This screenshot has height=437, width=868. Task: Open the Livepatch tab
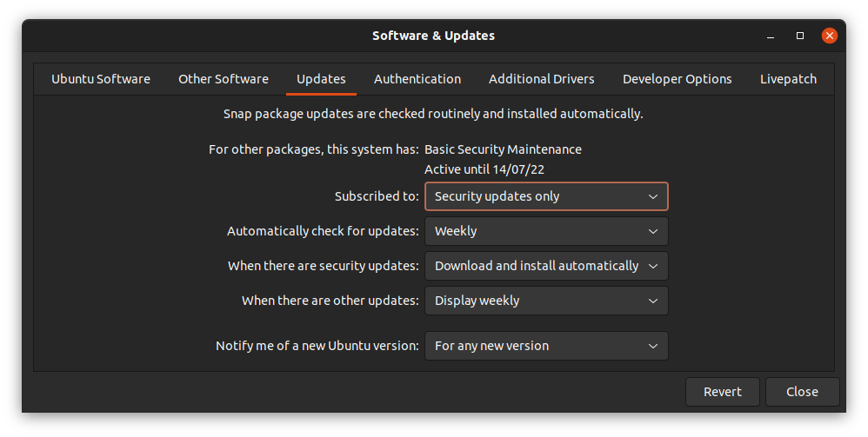click(x=788, y=79)
